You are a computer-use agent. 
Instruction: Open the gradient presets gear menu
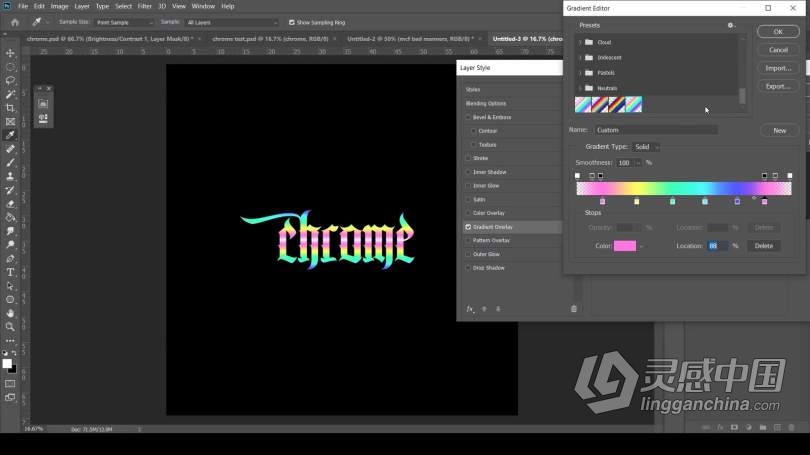click(x=731, y=25)
